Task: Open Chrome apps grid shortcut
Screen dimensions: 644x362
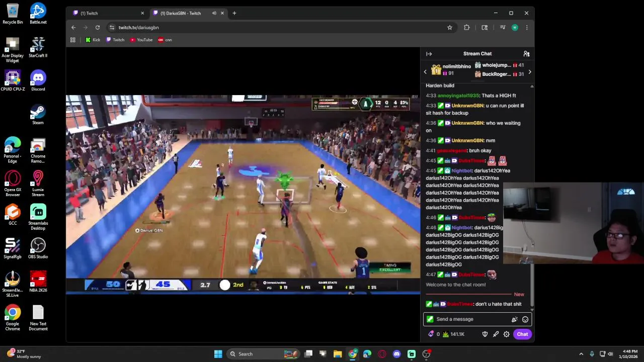Action: 73,40
